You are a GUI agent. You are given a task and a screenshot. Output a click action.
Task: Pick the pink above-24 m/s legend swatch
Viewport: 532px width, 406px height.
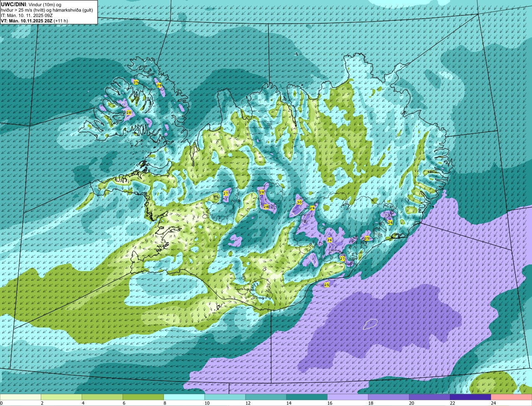(x=512, y=397)
